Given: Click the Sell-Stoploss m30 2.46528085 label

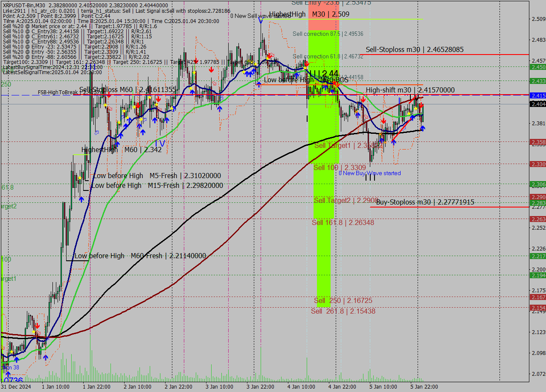Looking at the screenshot, I should coord(415,50).
